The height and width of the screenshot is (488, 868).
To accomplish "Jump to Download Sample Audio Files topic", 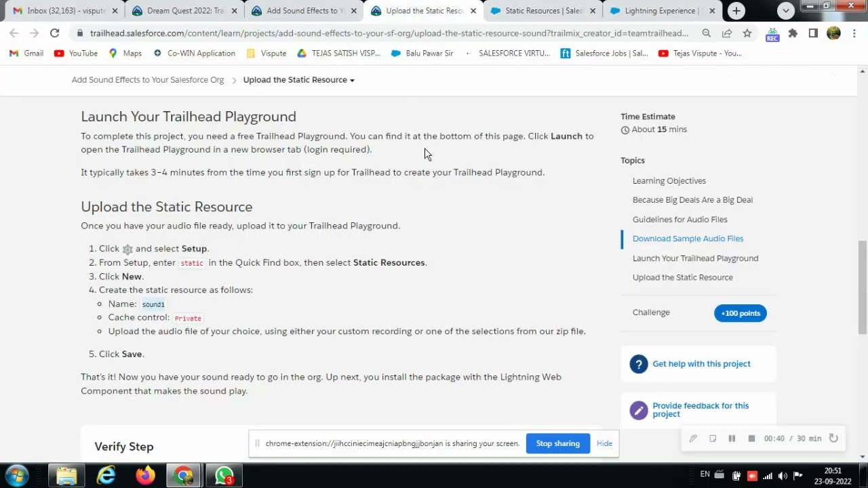I will (x=688, y=239).
